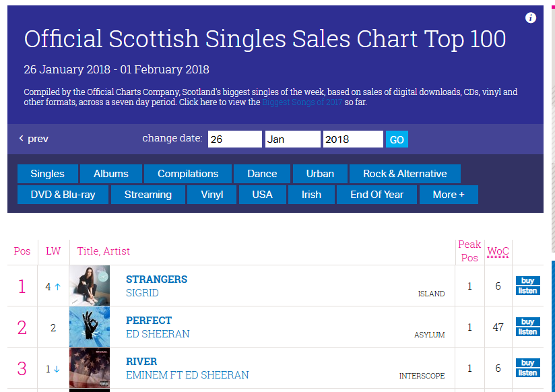Open Ed Sheeran Perfect cover artwork
The image size is (555, 392).
pos(90,327)
